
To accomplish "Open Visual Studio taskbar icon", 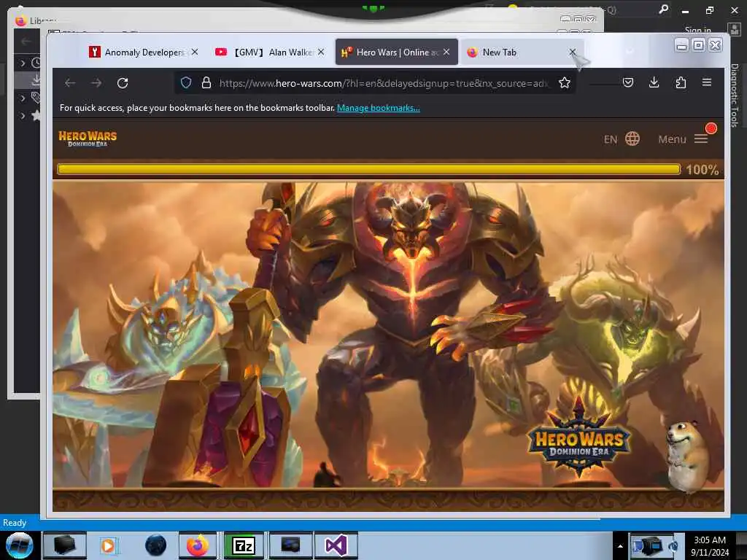I will point(336,545).
